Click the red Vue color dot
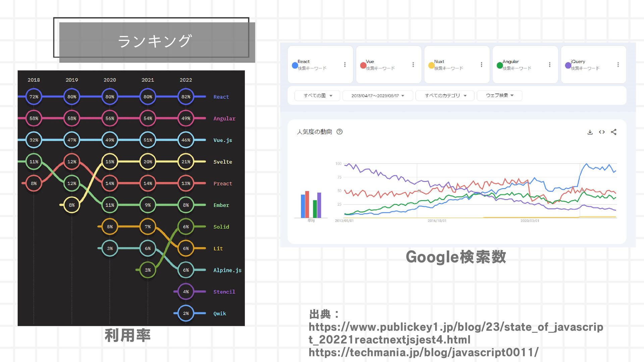The height and width of the screenshot is (362, 644). pyautogui.click(x=363, y=65)
